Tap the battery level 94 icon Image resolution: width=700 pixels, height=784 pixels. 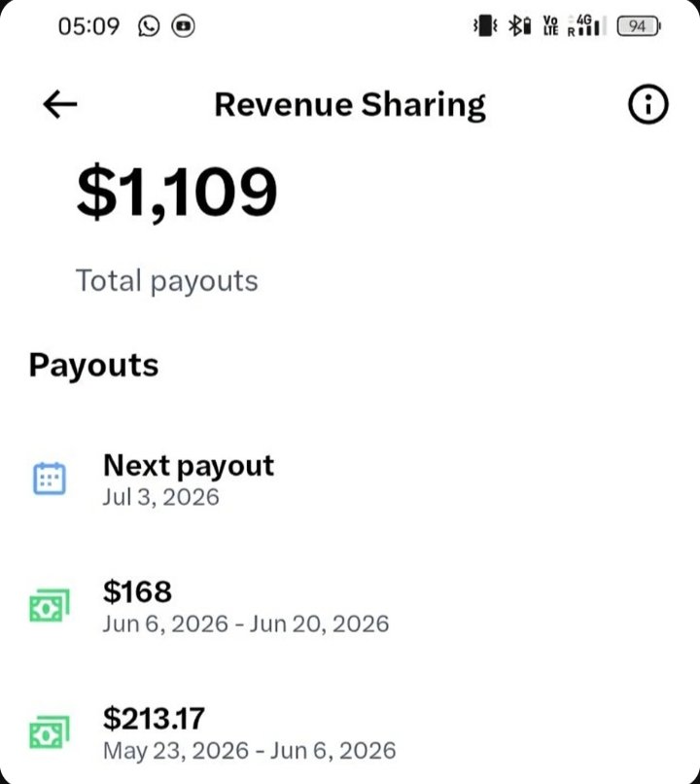tap(639, 26)
